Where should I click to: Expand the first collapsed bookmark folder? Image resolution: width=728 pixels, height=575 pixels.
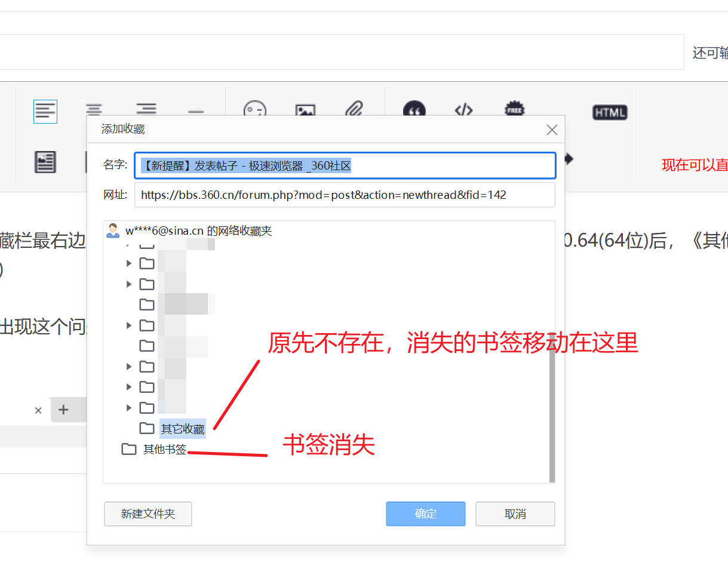(x=129, y=263)
